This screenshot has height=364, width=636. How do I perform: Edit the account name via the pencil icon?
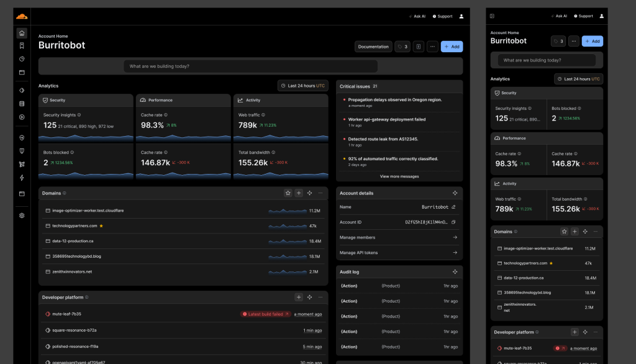[453, 207]
